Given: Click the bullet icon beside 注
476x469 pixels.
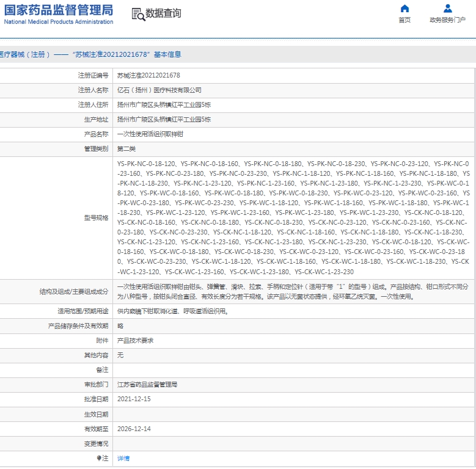Looking at the screenshot, I should (99, 458).
